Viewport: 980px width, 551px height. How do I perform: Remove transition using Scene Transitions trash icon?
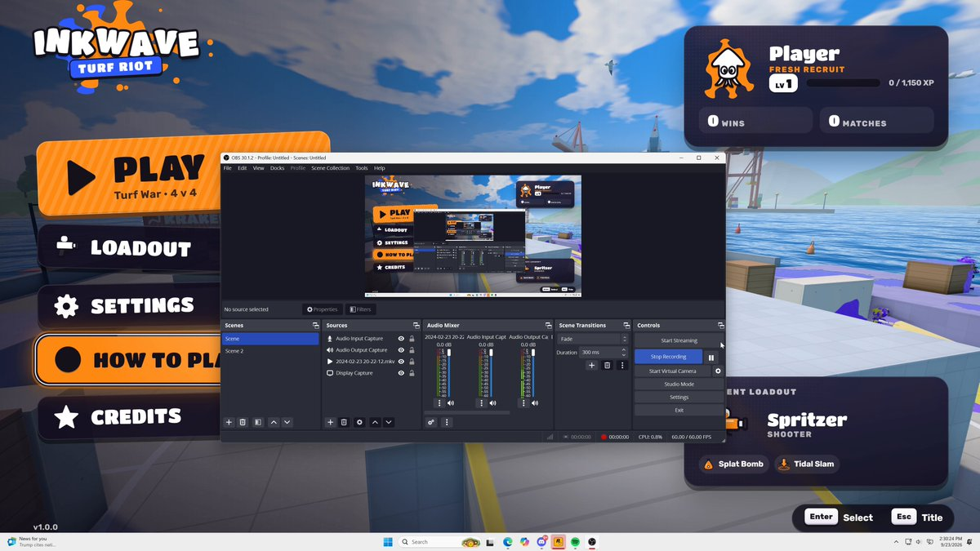coord(607,365)
